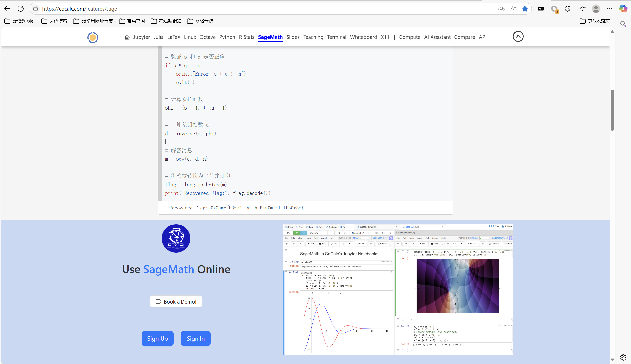Open the Julia features page
Screen dimensions: 631x364
159,37
